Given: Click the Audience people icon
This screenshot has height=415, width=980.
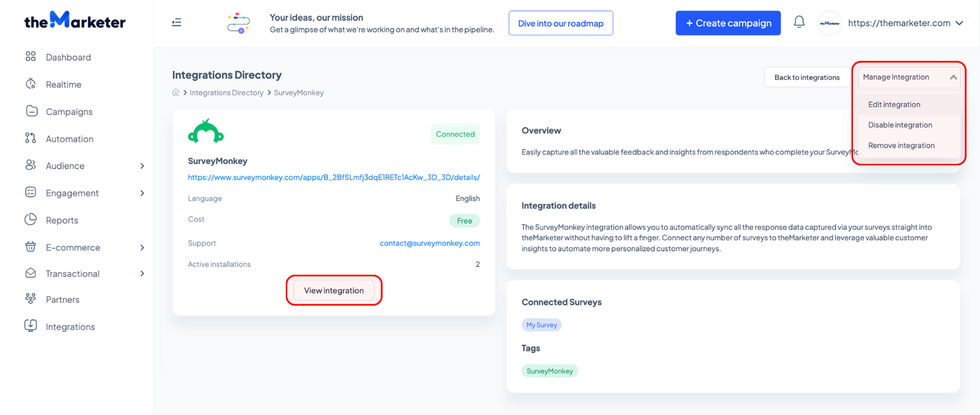Looking at the screenshot, I should (30, 165).
